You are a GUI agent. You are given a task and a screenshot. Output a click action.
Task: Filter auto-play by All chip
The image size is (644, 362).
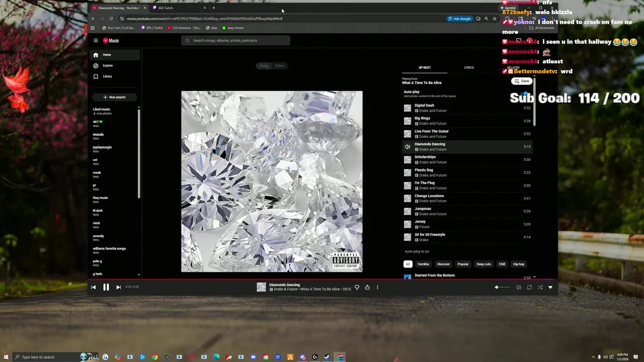click(408, 264)
